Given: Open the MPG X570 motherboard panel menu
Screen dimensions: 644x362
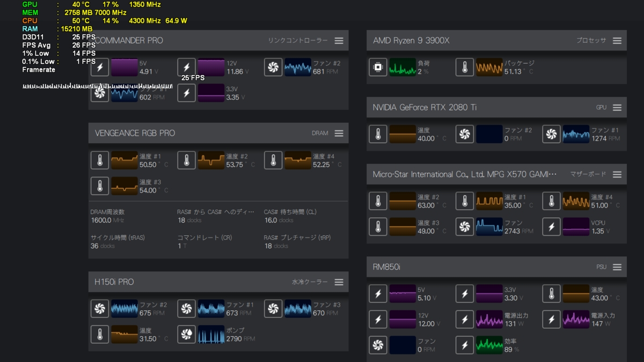Looking at the screenshot, I should [617, 175].
